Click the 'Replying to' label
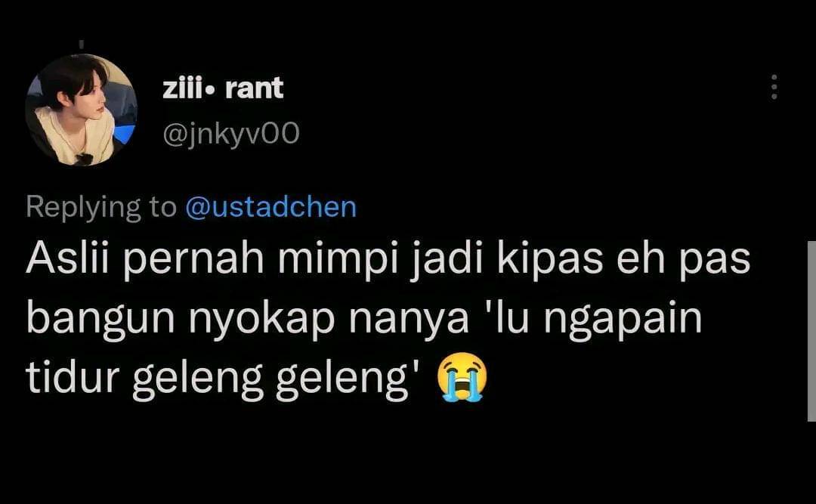This screenshot has width=816, height=504. click(101, 208)
